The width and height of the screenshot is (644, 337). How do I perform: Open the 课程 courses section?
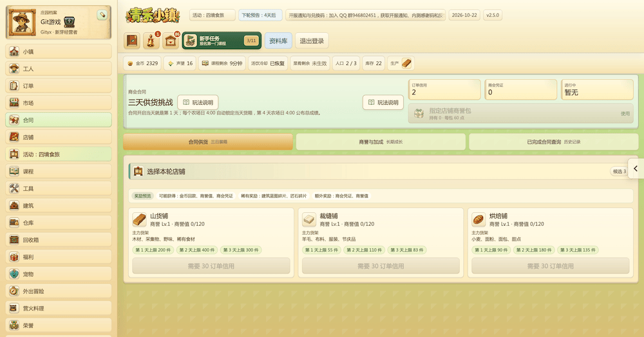(59, 171)
